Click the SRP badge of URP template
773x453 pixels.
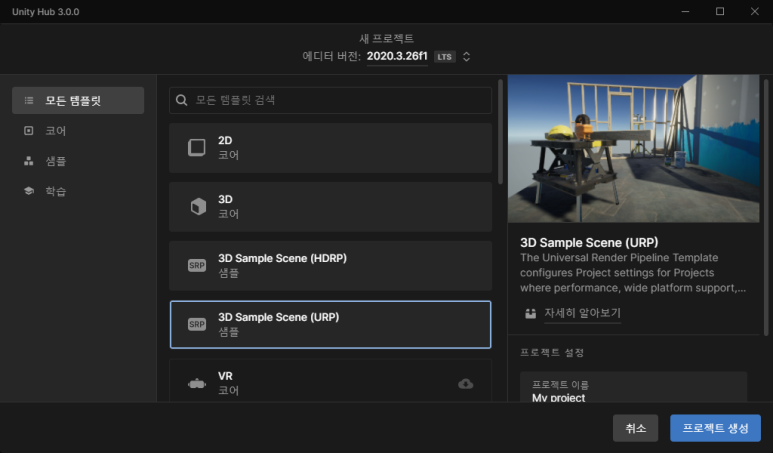click(197, 324)
